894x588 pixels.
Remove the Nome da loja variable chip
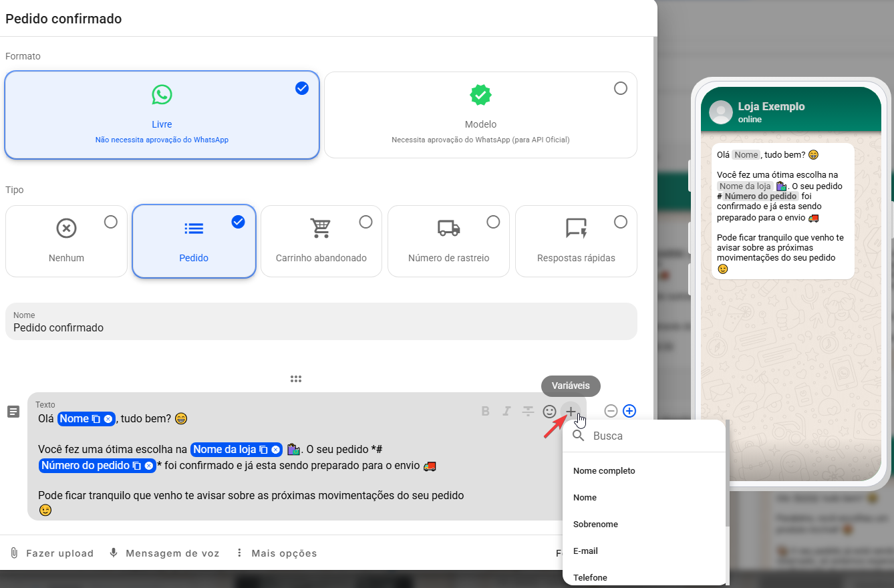point(275,450)
